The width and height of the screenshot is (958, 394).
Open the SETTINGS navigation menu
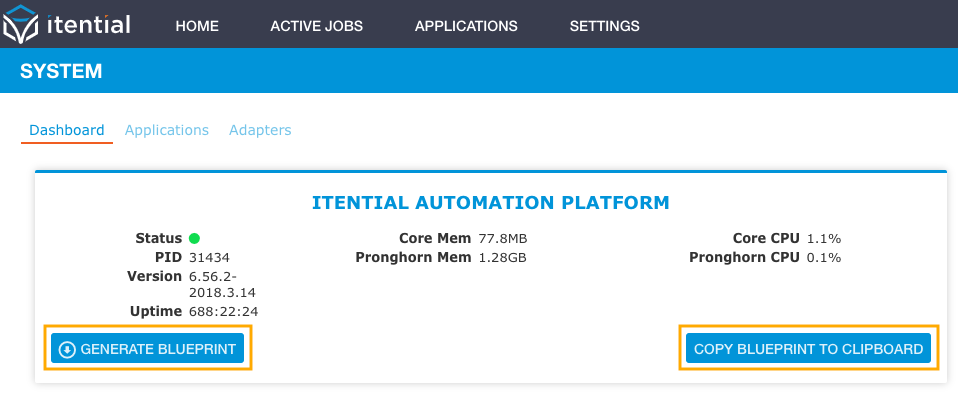(x=605, y=26)
